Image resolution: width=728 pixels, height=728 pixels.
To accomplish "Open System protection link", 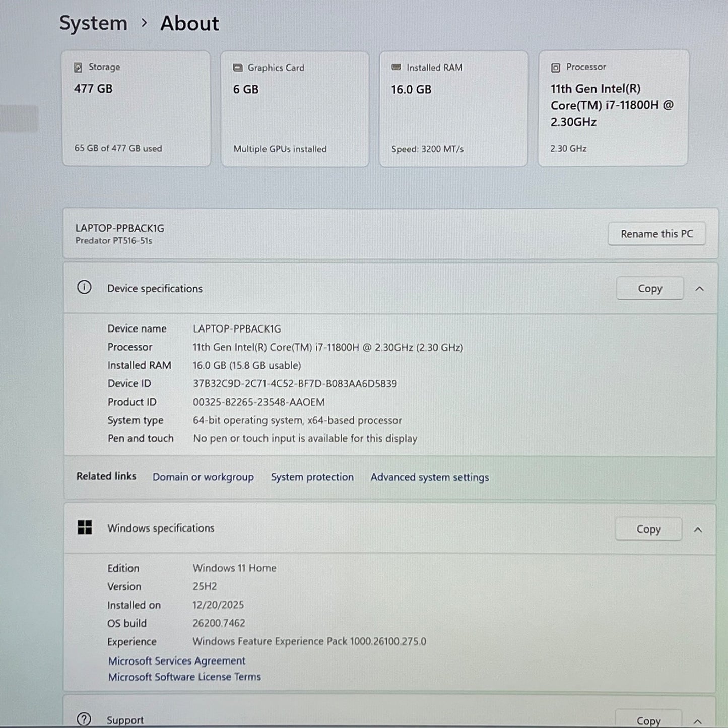I will point(312,477).
